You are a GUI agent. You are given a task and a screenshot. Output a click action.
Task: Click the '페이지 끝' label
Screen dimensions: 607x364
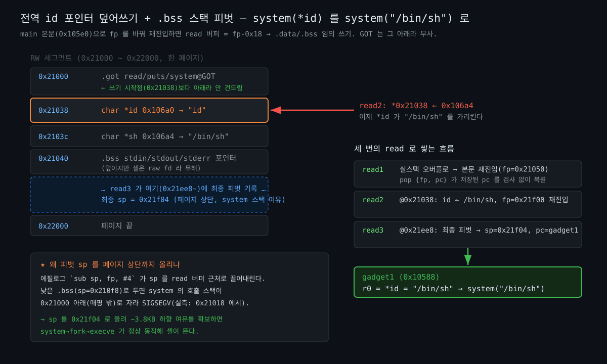click(x=117, y=226)
